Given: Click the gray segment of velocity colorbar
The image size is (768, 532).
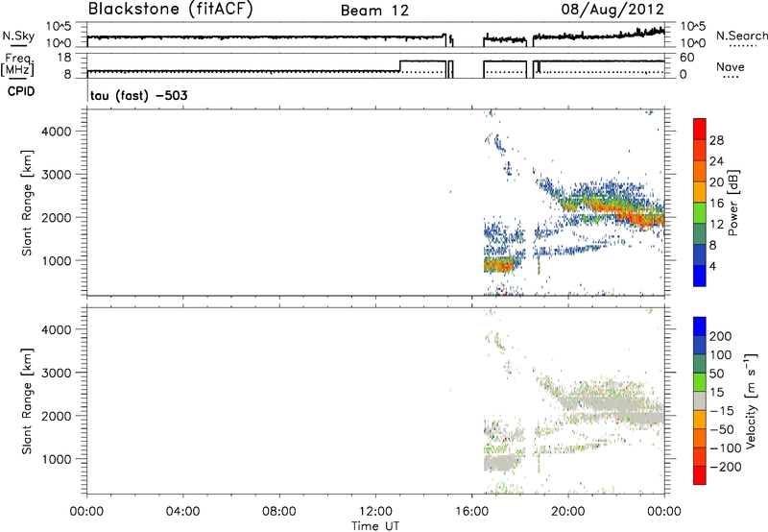Looking at the screenshot, I should (700, 400).
